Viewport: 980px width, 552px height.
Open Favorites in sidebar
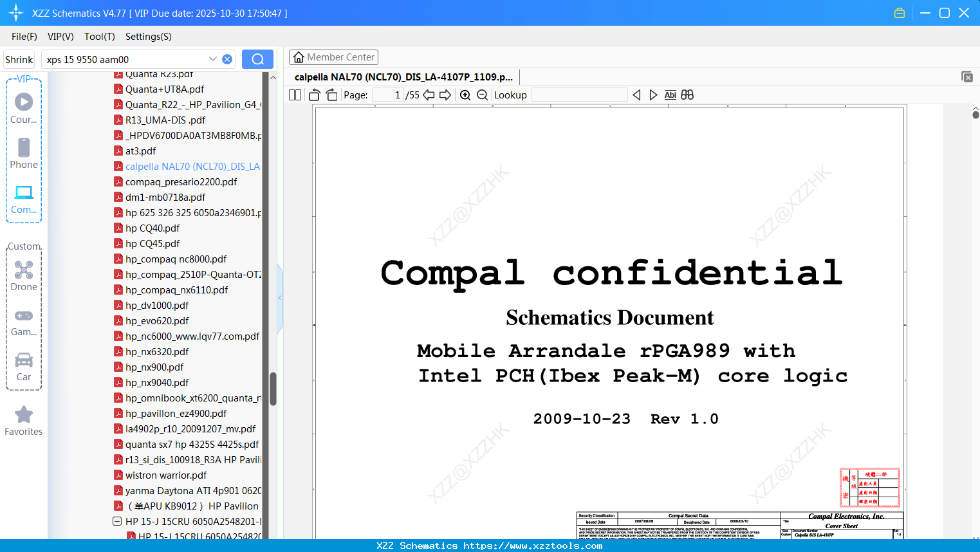coord(24,421)
